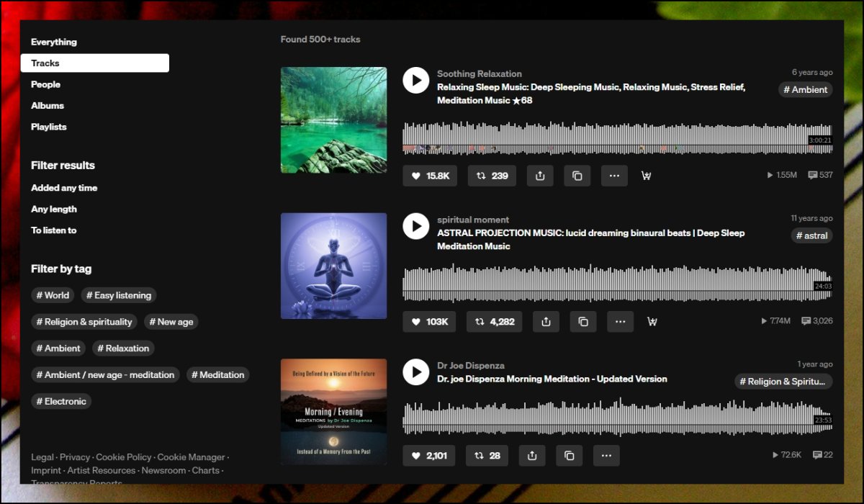The height and width of the screenshot is (504, 864).
Task: Like the ASTRAL PROJECTION track (103K)
Action: pyautogui.click(x=429, y=322)
